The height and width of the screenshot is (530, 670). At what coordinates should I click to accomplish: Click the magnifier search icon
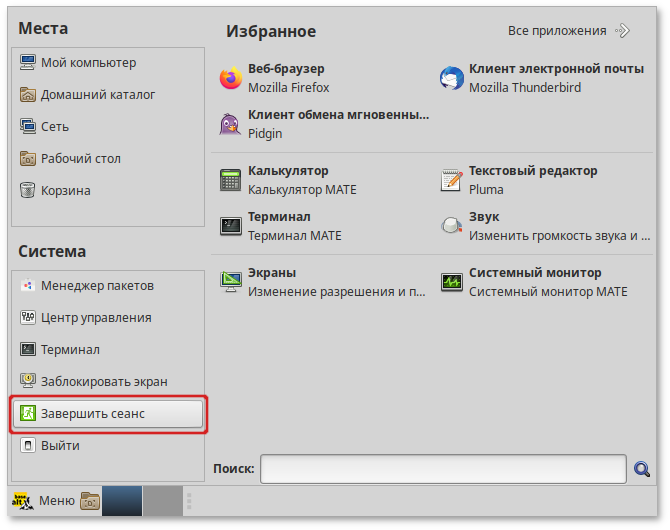click(643, 468)
